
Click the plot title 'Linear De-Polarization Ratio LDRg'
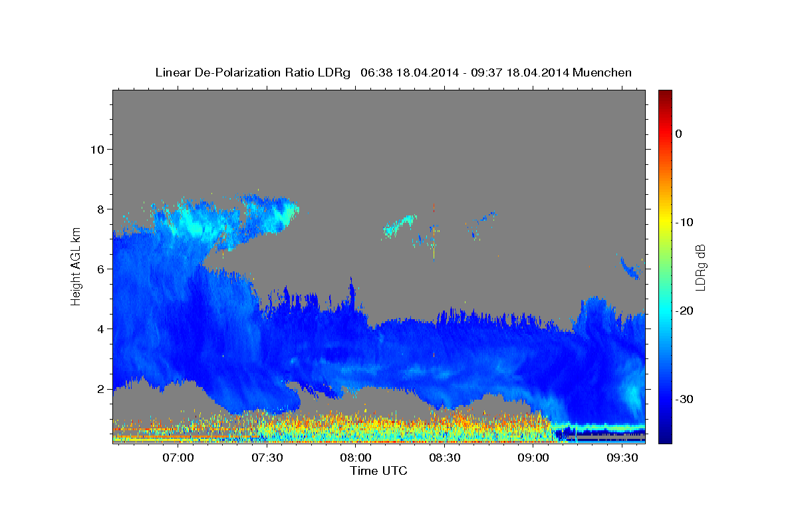pyautogui.click(x=253, y=72)
